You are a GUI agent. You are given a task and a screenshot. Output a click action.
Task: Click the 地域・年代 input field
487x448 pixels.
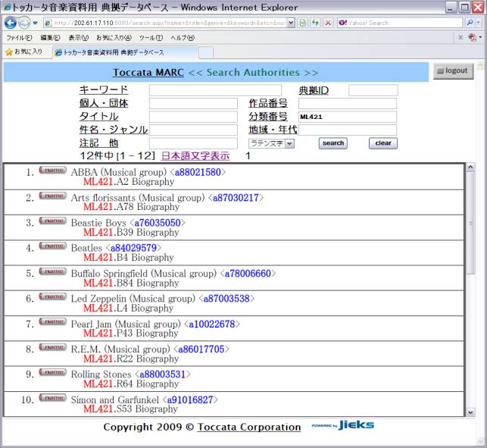[x=348, y=130]
